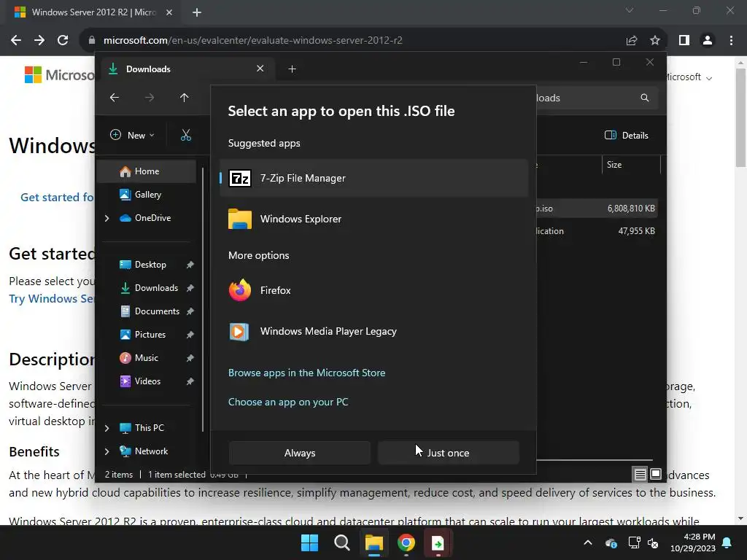Open the New dropdown in Explorer
Viewport: 747px width, 560px height.
(x=132, y=135)
